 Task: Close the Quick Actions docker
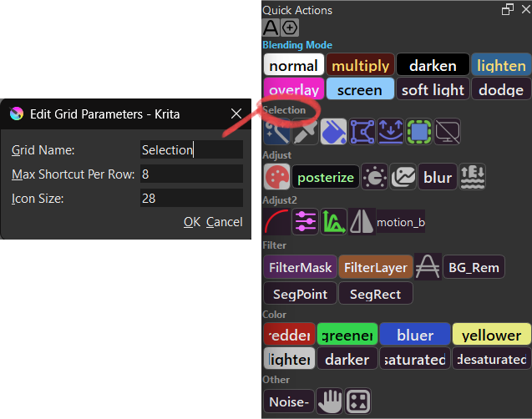526,9
